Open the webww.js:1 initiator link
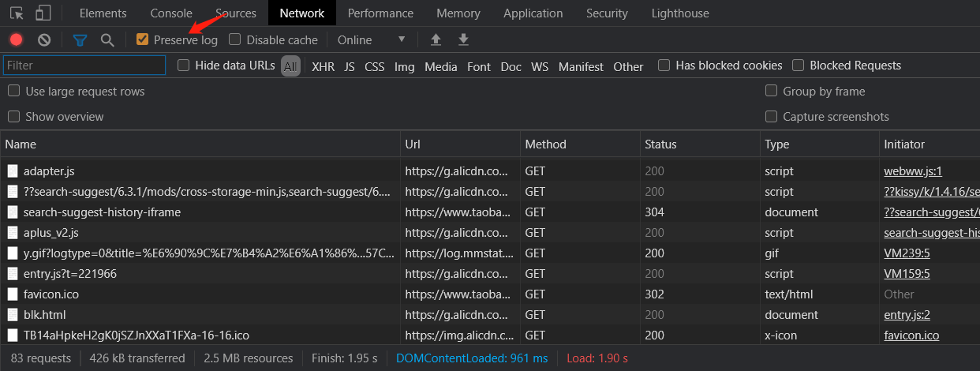This screenshot has width=980, height=371. [x=912, y=171]
